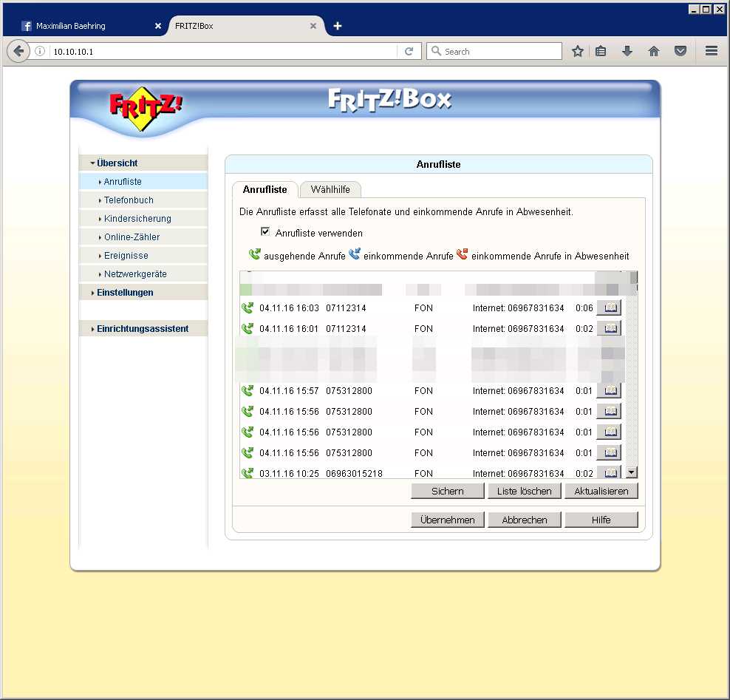Open phonebook entry for the 15:57 call
The image size is (730, 700).
click(610, 390)
